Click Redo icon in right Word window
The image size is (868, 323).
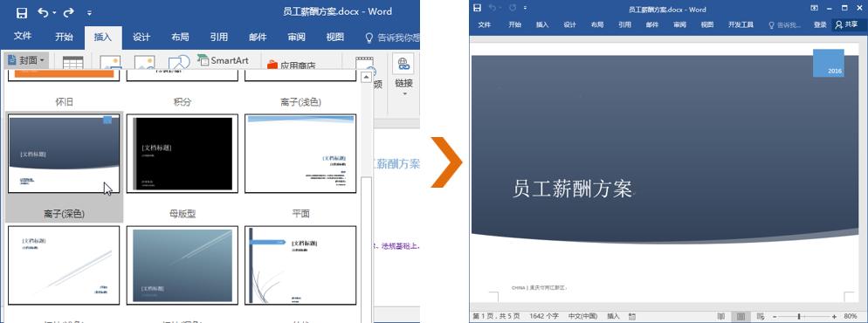pos(512,8)
